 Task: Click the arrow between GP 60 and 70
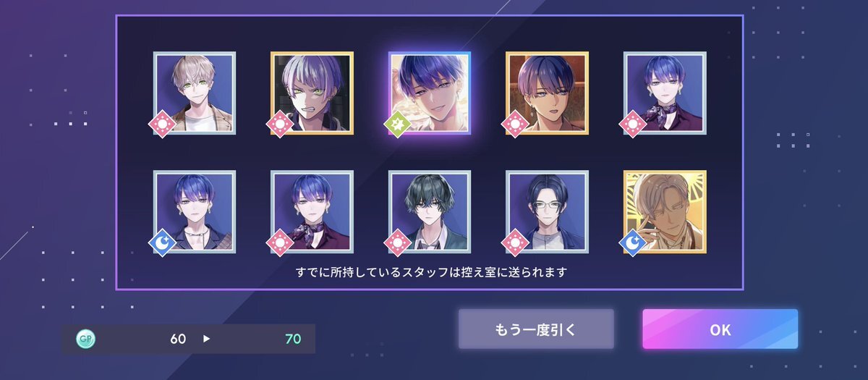click(207, 339)
